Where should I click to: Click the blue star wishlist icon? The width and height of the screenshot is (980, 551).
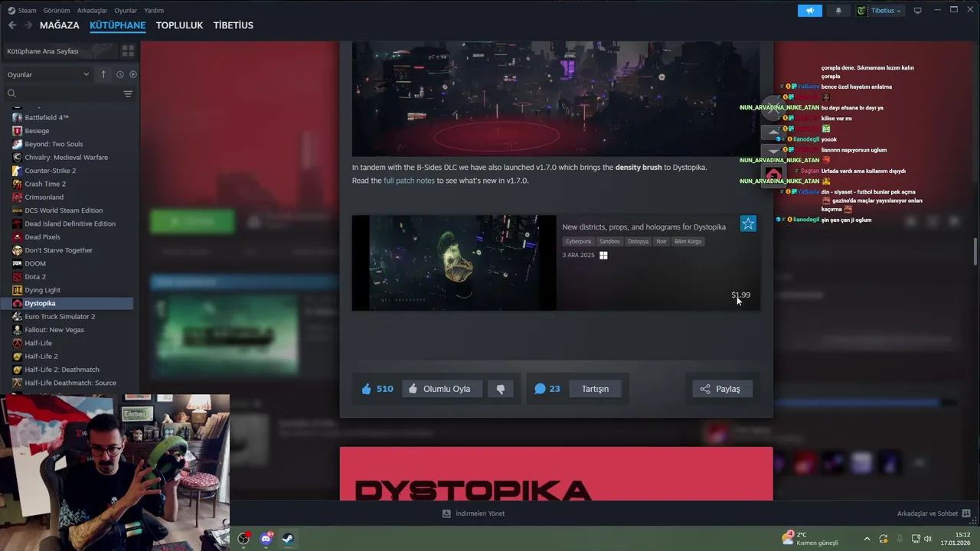748,223
